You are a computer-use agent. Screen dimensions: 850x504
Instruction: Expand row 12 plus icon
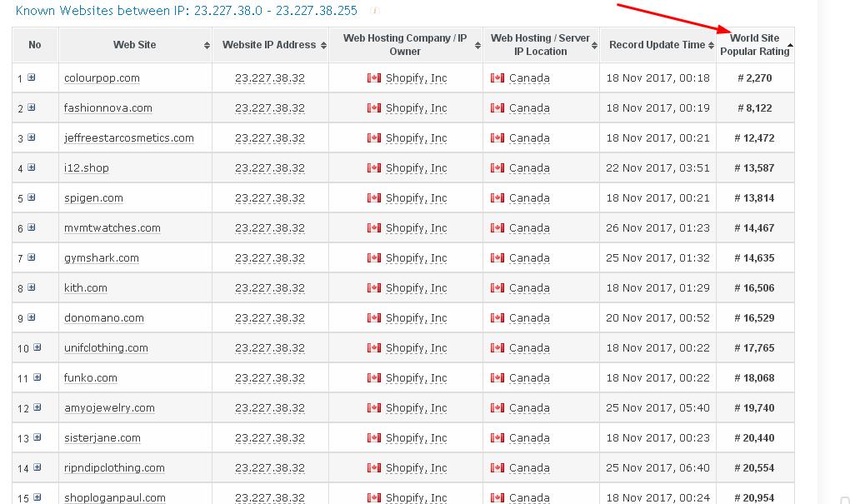pos(37,407)
